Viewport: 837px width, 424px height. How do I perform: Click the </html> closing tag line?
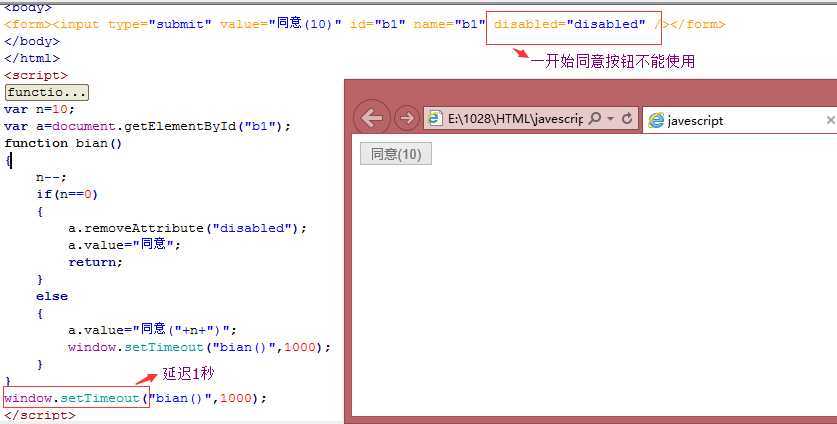[32, 58]
